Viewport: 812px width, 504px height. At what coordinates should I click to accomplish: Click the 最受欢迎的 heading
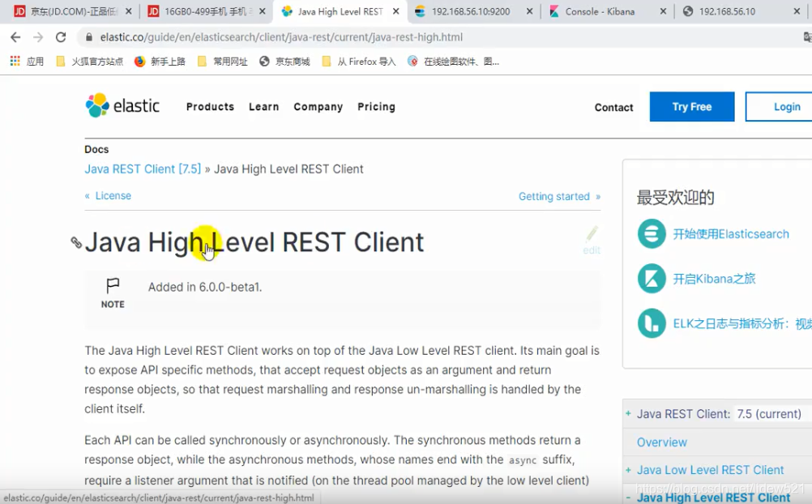(675, 198)
